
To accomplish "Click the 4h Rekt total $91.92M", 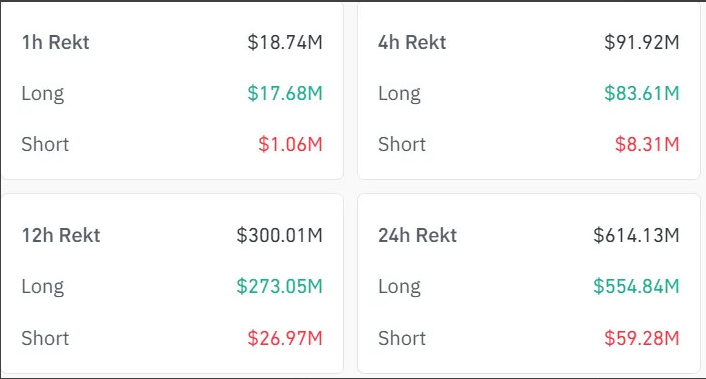I will click(x=642, y=42).
